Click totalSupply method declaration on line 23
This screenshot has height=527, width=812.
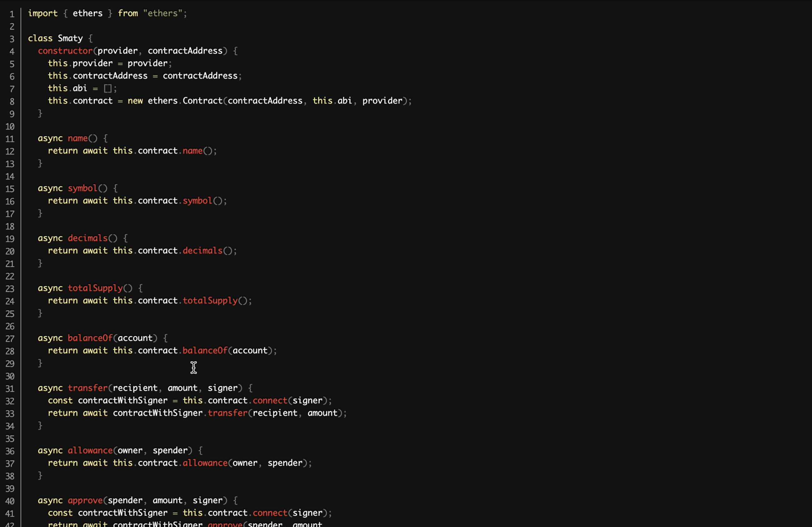[x=95, y=288]
